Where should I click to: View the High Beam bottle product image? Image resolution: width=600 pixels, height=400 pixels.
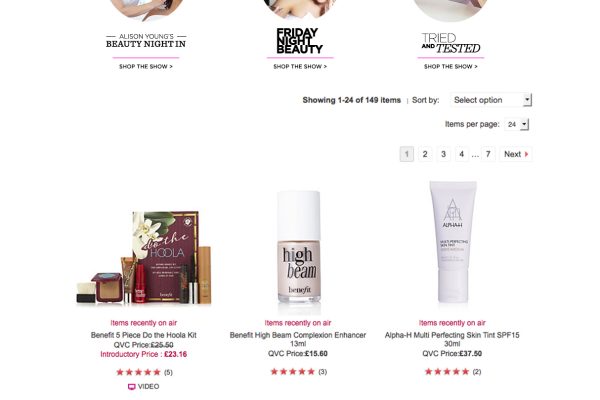pyautogui.click(x=299, y=248)
